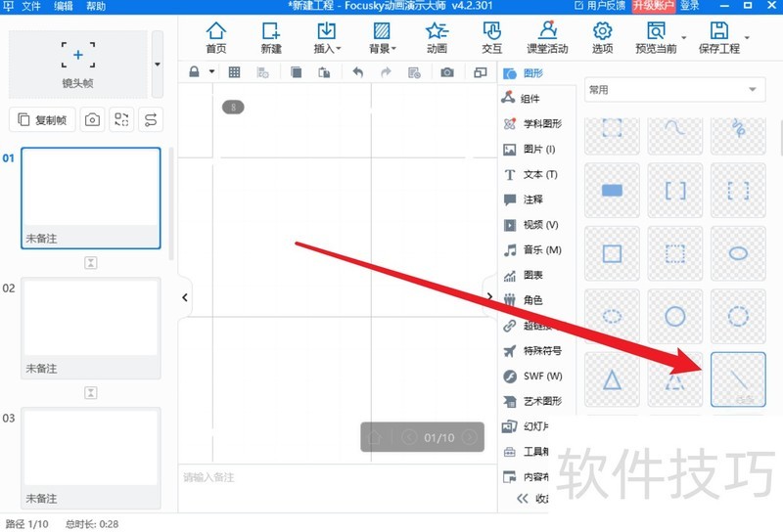
Task: Collapse the right sidebar with the chevron
Action: coord(489,296)
